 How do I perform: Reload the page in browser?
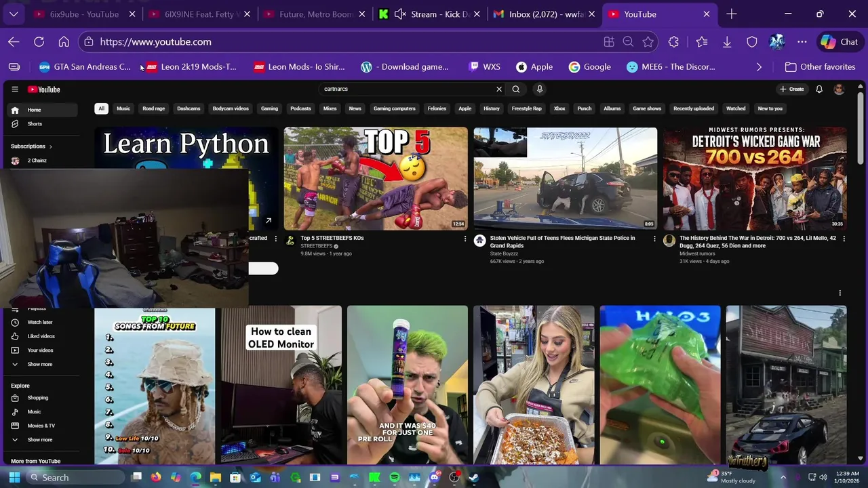39,42
